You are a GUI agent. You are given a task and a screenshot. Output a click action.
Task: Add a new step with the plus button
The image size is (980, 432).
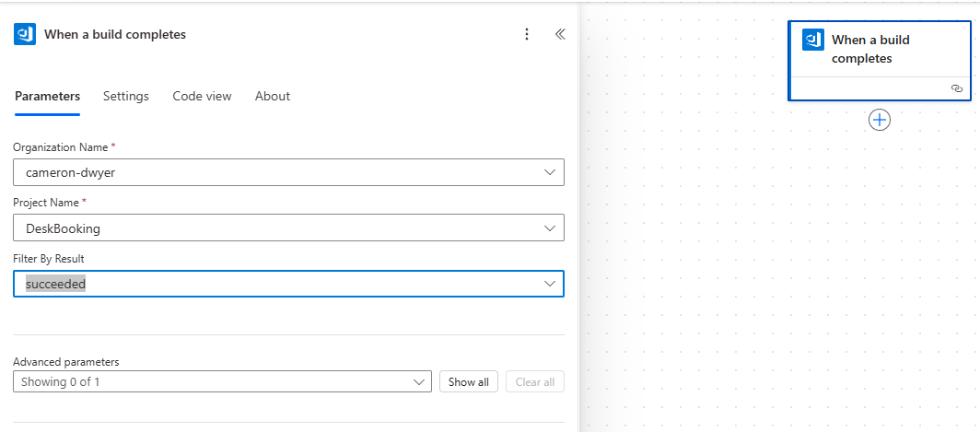coord(880,120)
